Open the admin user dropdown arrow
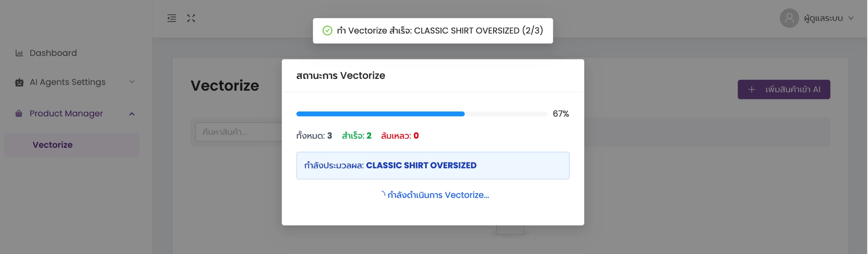The width and height of the screenshot is (868, 254). [851, 18]
